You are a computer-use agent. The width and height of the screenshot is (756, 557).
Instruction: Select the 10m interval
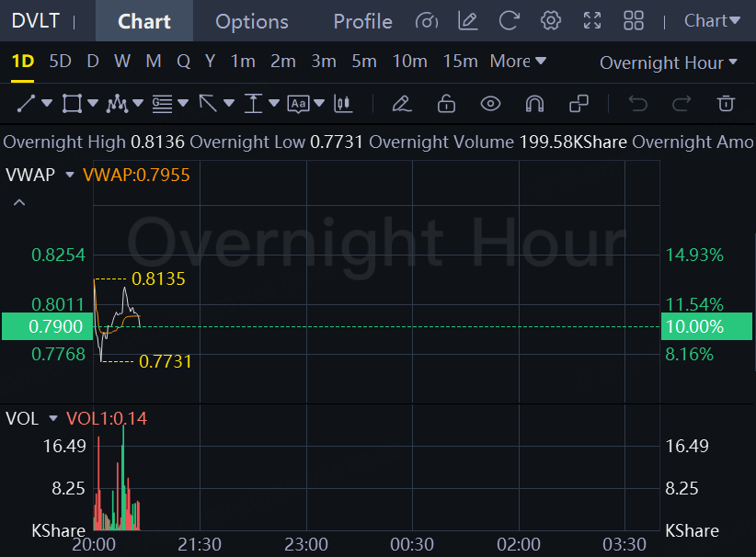(x=410, y=62)
